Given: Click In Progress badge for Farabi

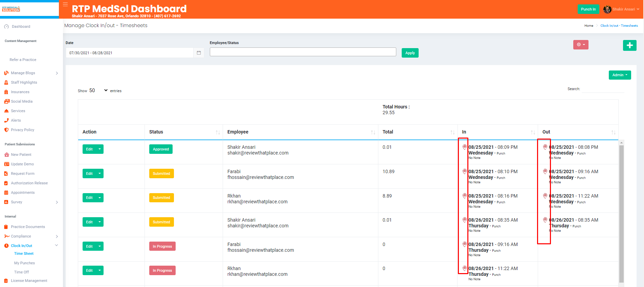Looking at the screenshot, I should (x=162, y=246).
